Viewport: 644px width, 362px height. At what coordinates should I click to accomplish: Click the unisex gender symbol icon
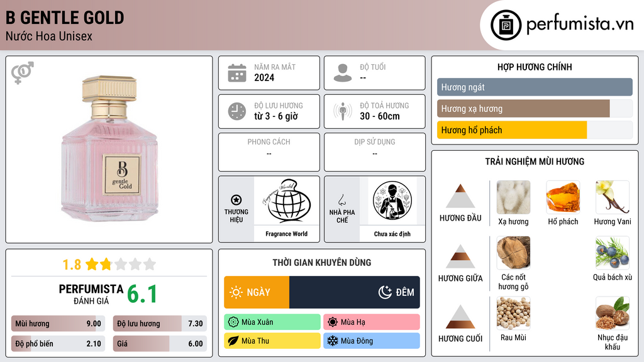(x=22, y=73)
